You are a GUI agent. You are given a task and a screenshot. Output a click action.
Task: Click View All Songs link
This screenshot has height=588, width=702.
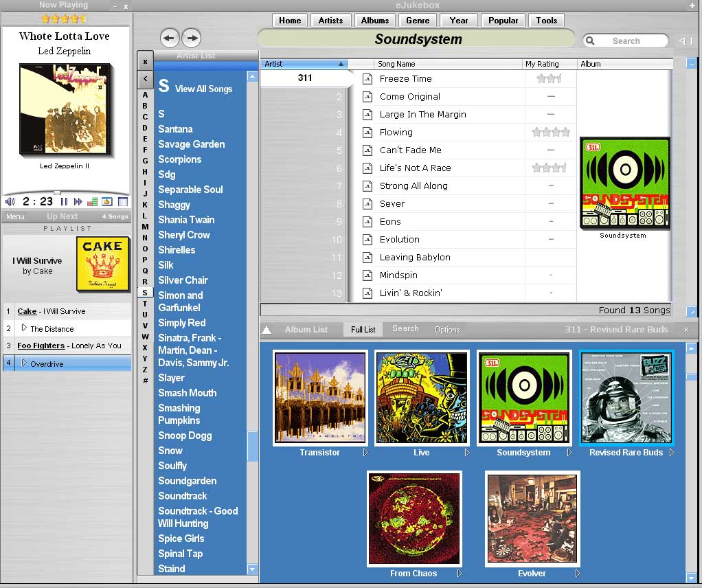[x=203, y=89]
